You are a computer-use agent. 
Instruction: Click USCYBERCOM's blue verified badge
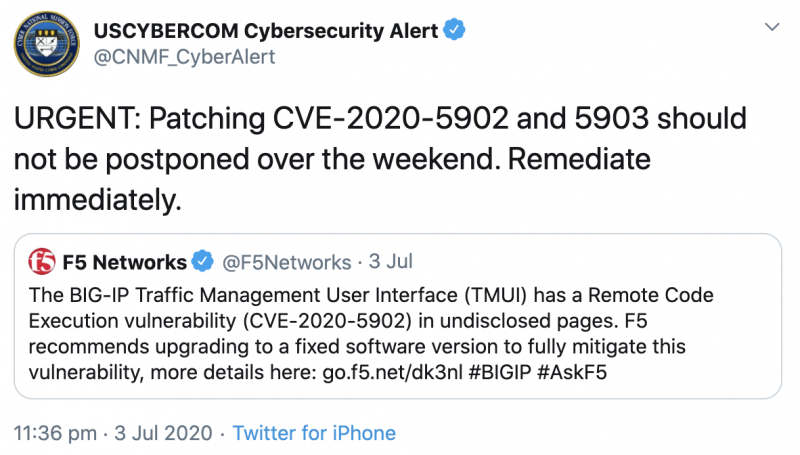pos(454,30)
